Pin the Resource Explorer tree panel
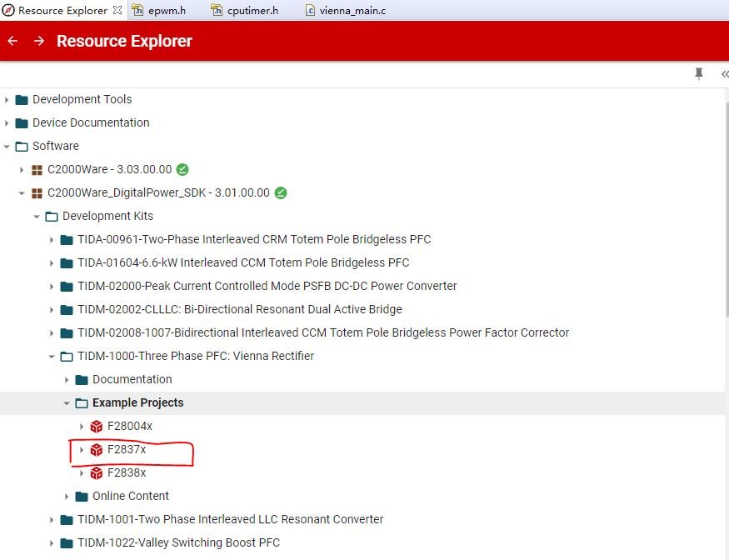Viewport: 729px width, 560px height. pyautogui.click(x=699, y=73)
